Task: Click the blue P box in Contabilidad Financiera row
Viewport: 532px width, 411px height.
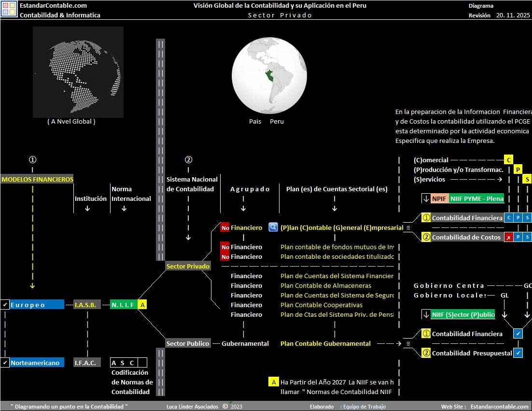Action: click(x=518, y=218)
